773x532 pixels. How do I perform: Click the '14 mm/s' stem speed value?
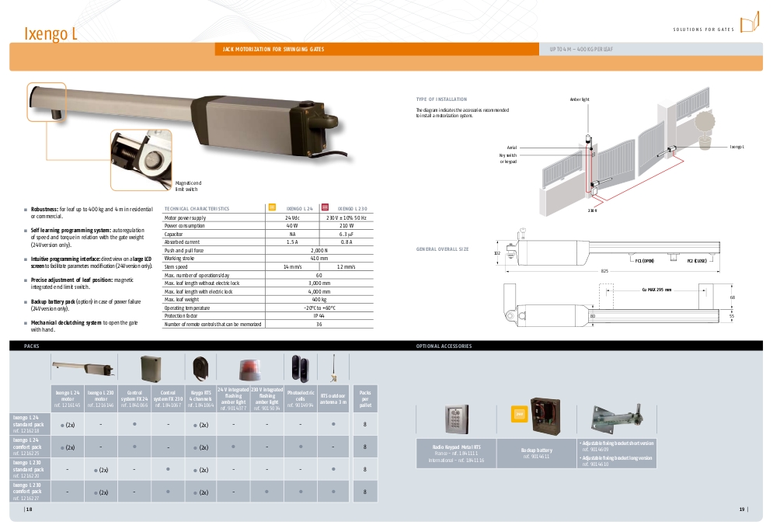(292, 266)
